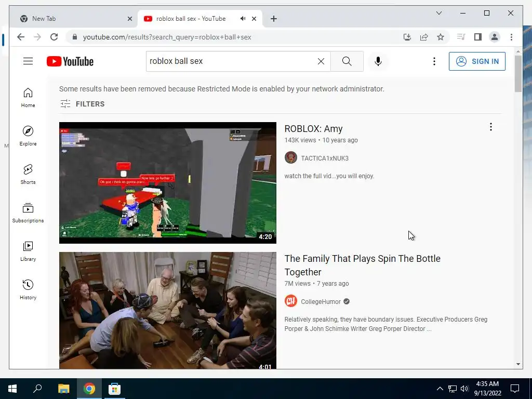Open Explore in the sidebar
This screenshot has width=532, height=399.
click(x=28, y=136)
